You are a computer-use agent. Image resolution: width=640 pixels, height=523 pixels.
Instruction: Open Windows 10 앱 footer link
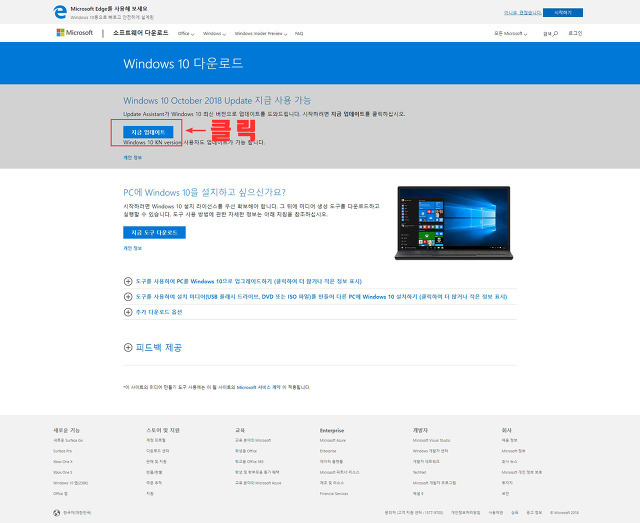[x=70, y=483]
